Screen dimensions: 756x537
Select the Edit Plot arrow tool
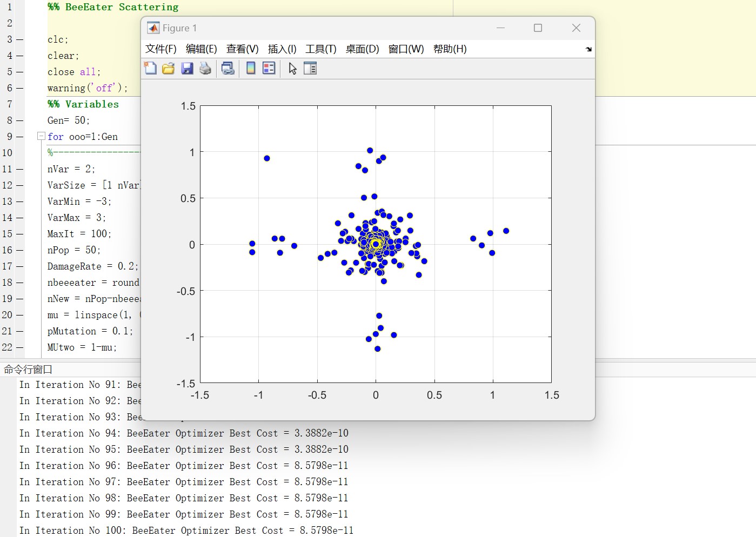(292, 68)
